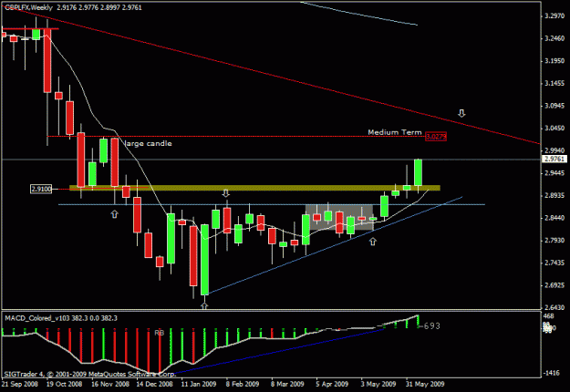
Task: Click the 16 Nov 2008 date label
Action: click(110, 384)
